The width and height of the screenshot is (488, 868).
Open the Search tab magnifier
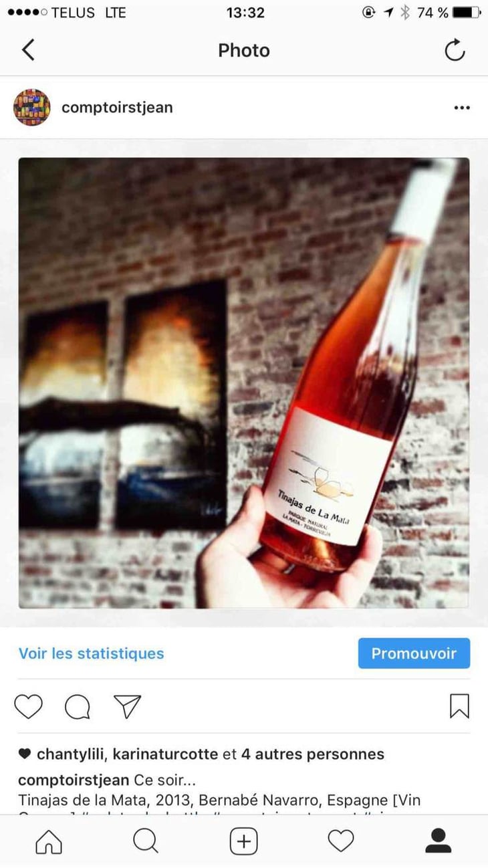[x=146, y=841]
